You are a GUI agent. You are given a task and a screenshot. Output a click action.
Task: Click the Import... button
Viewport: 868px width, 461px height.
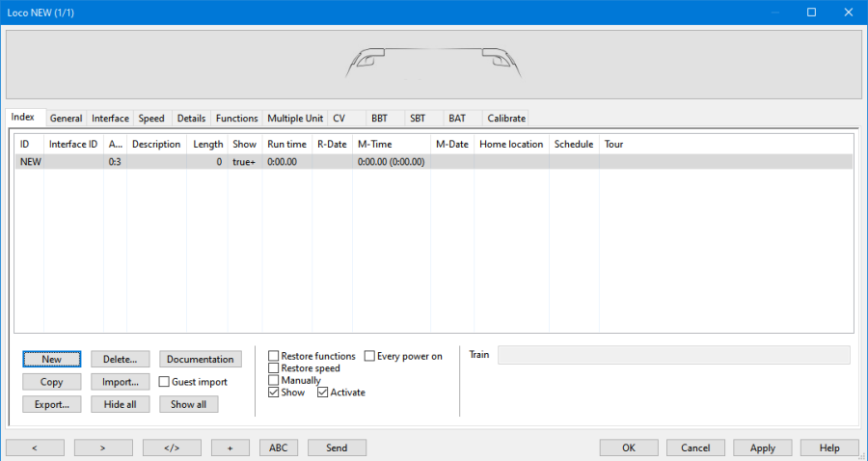[121, 382]
